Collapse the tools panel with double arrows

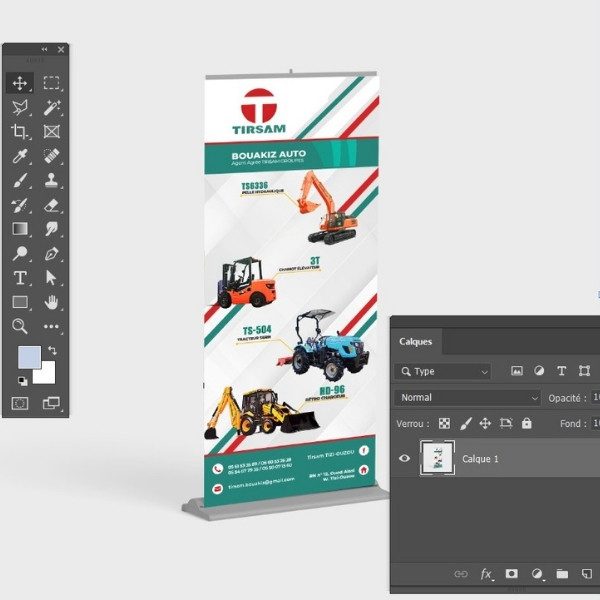coord(44,49)
